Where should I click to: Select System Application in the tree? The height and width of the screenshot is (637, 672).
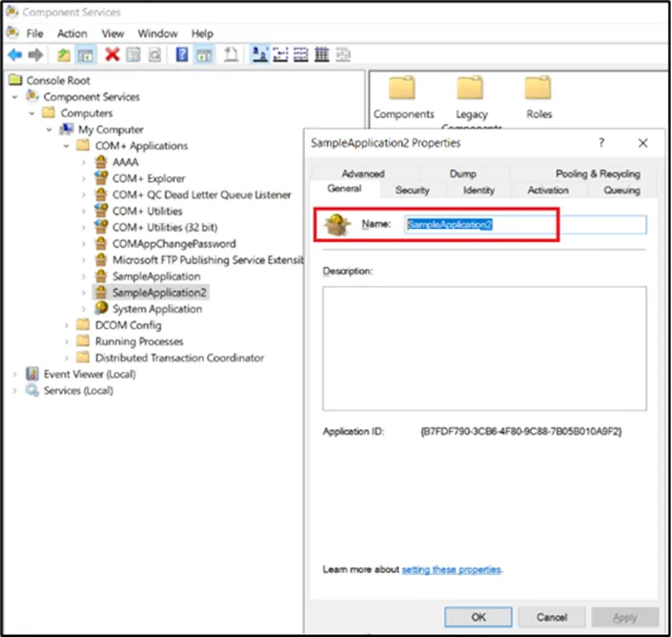click(157, 309)
